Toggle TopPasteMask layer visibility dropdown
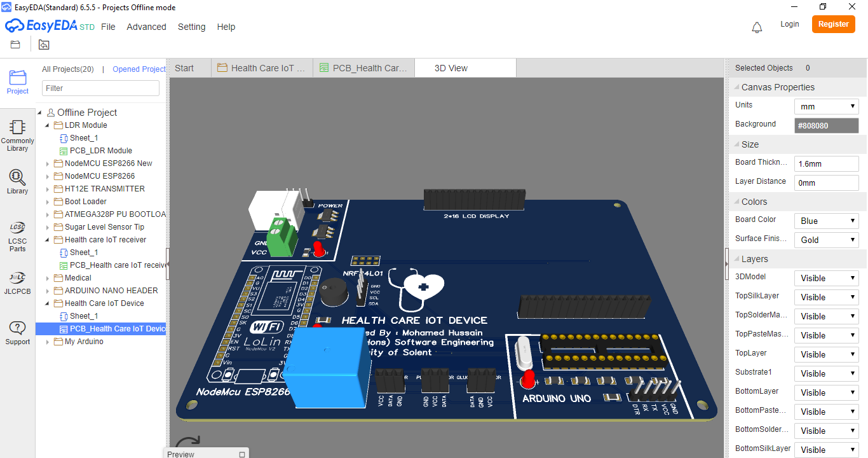 826,335
